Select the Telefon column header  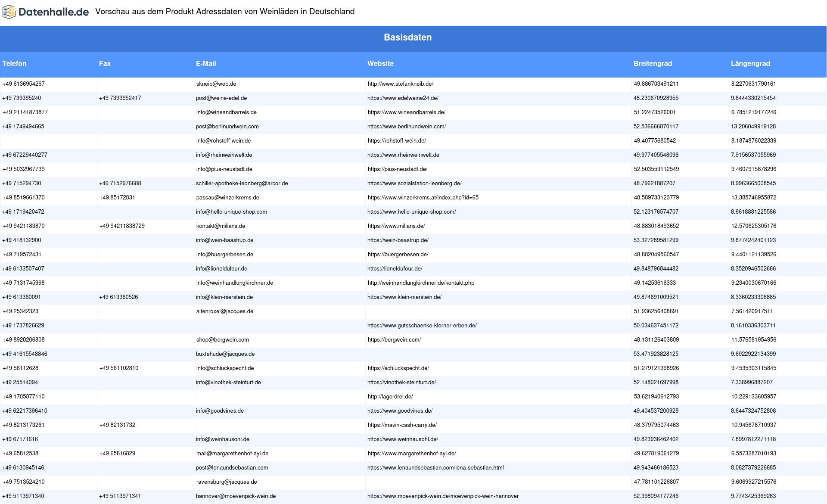pyautogui.click(x=14, y=63)
